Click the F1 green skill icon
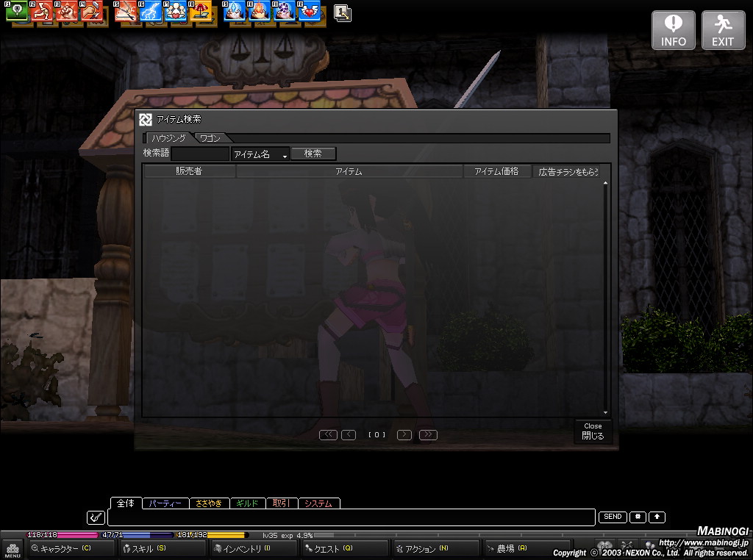 click(x=18, y=11)
